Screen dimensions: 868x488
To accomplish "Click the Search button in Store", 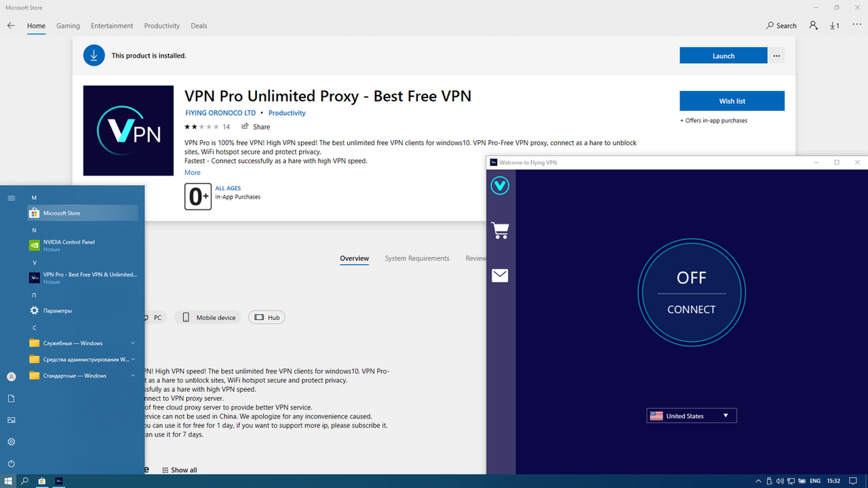I will (x=781, y=26).
